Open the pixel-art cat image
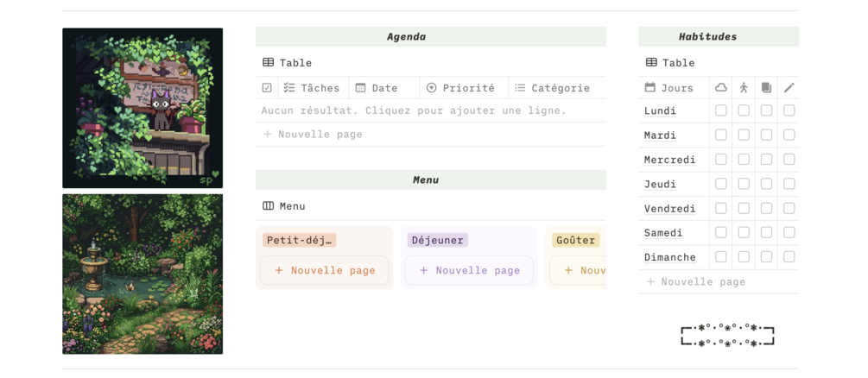The image size is (868, 378). 143,108
